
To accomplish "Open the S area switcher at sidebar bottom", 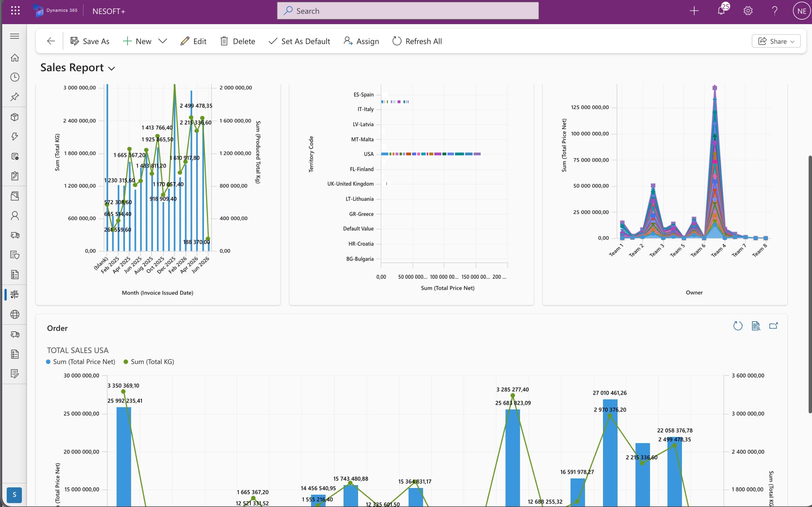I will [x=14, y=495].
